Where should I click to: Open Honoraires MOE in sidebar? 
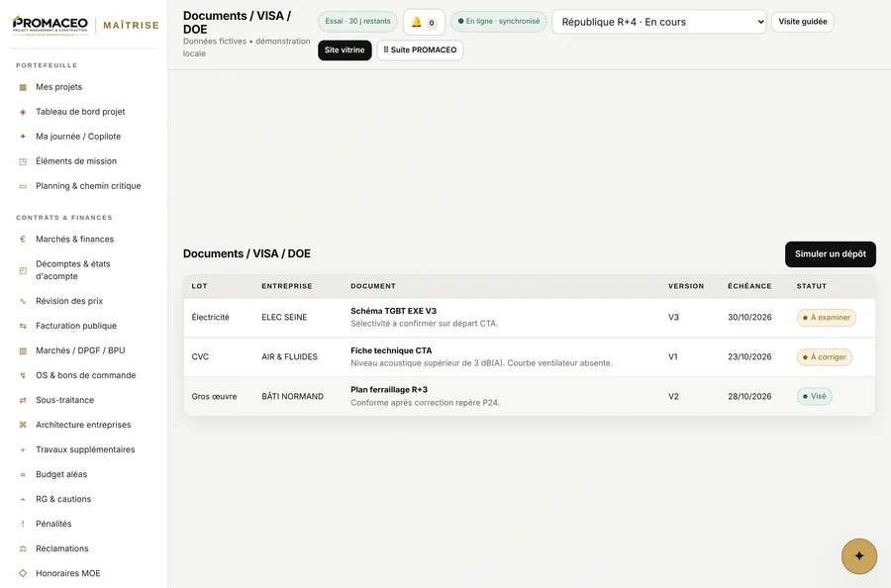click(67, 573)
